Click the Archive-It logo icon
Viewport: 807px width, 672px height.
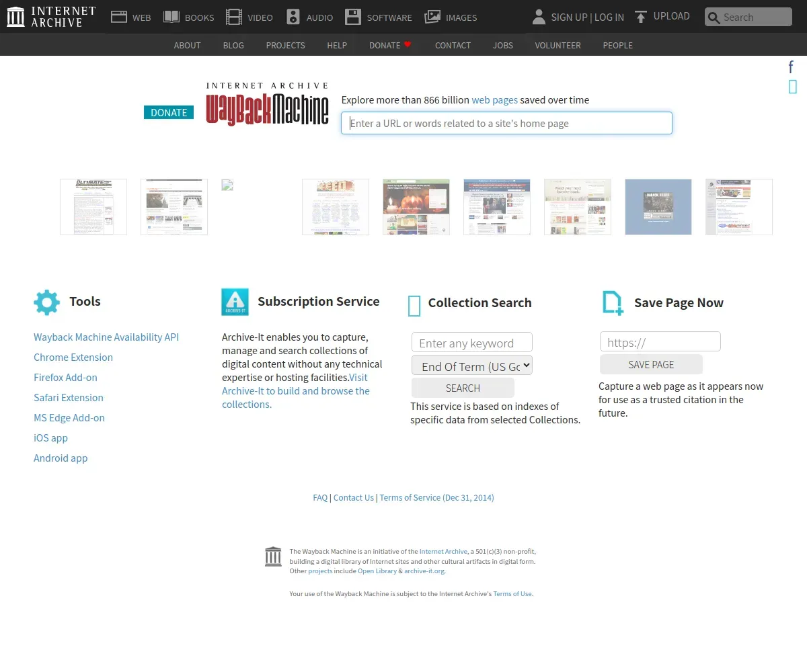(x=235, y=302)
